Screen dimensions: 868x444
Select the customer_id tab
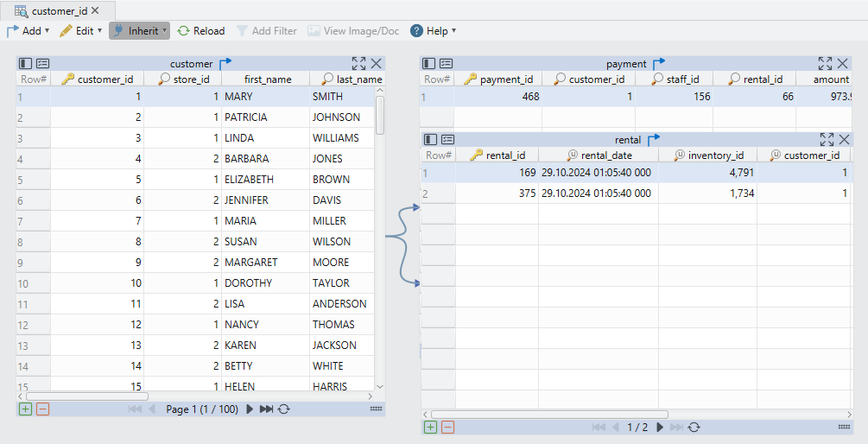[x=58, y=10]
